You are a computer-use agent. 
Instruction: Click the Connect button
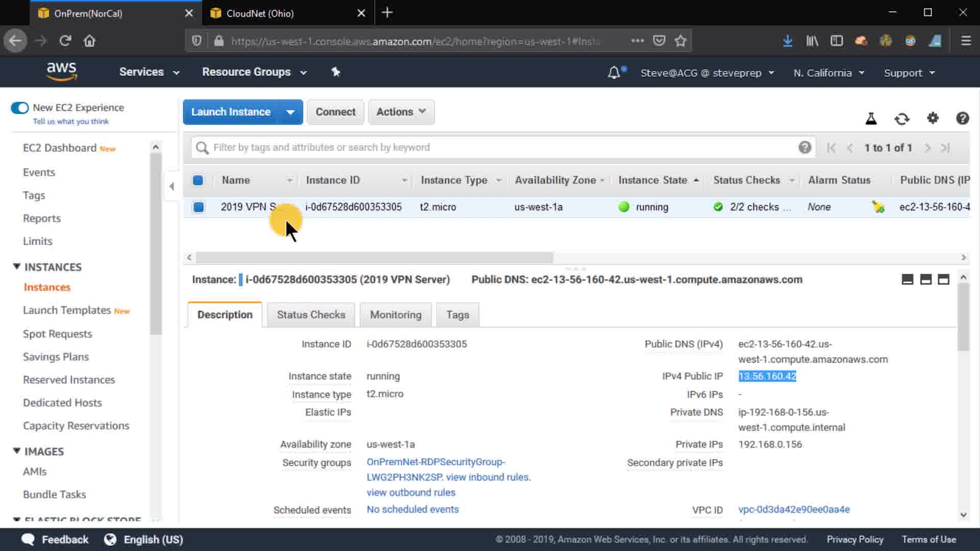(x=335, y=112)
